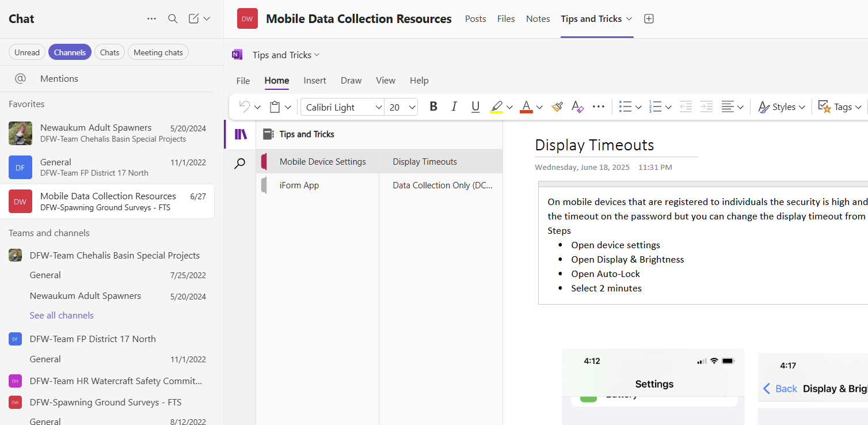Insert a bulleted list
Screen dimensions: 868x425
click(x=625, y=107)
